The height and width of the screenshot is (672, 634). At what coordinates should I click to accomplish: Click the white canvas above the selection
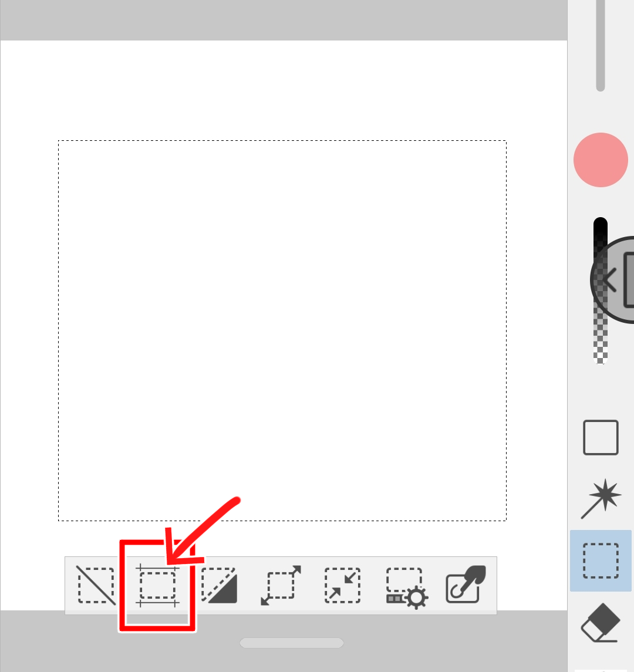283,90
